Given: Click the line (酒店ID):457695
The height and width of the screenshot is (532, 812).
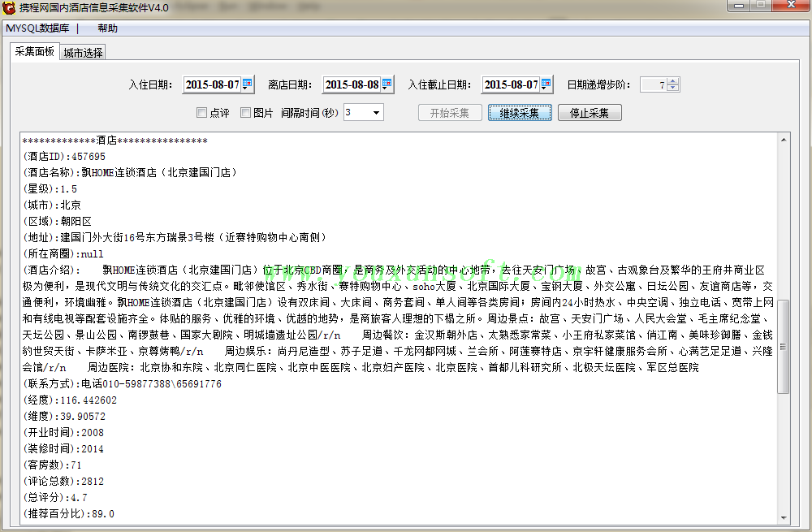Looking at the screenshot, I should [63, 157].
